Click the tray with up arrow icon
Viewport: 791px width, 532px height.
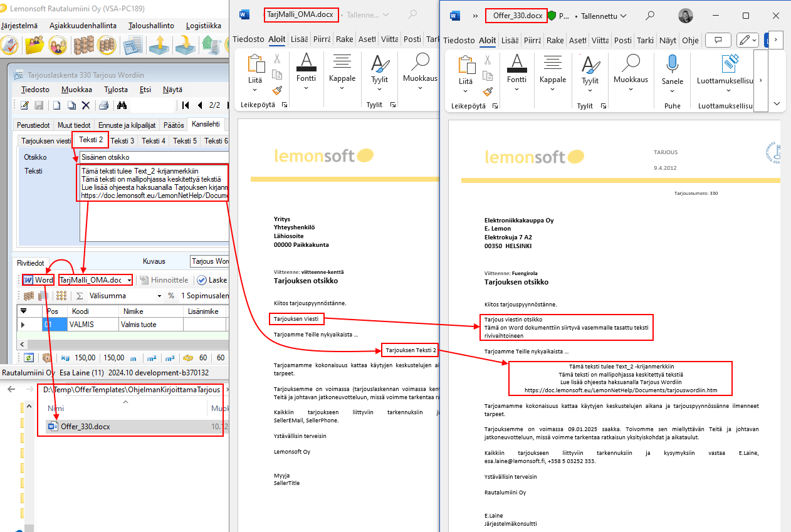(159, 45)
